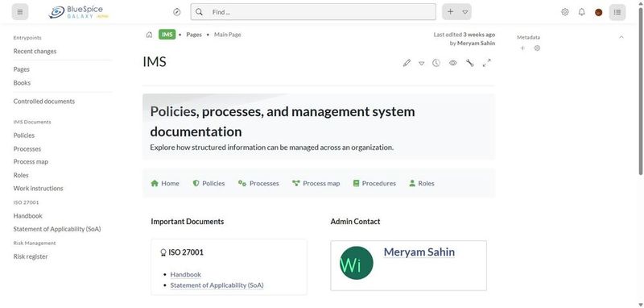Open Meryam Sahin last editor link
The image size is (644, 308).
click(x=476, y=43)
